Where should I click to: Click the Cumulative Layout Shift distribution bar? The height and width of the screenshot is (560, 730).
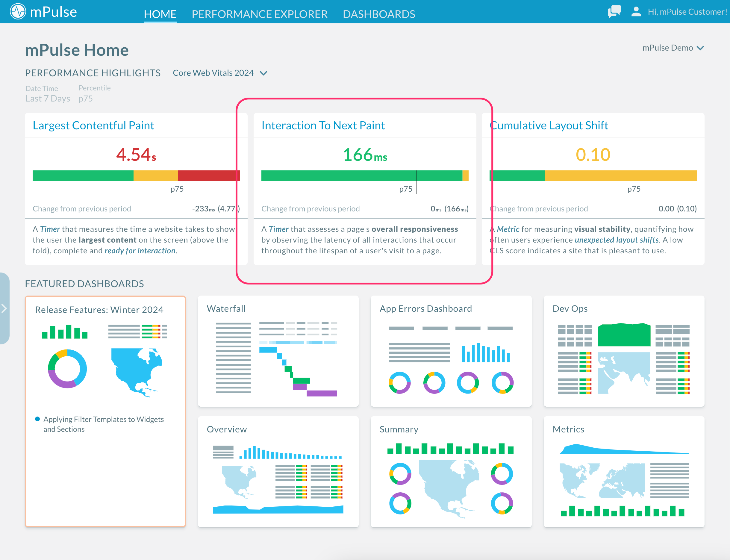coord(593,176)
